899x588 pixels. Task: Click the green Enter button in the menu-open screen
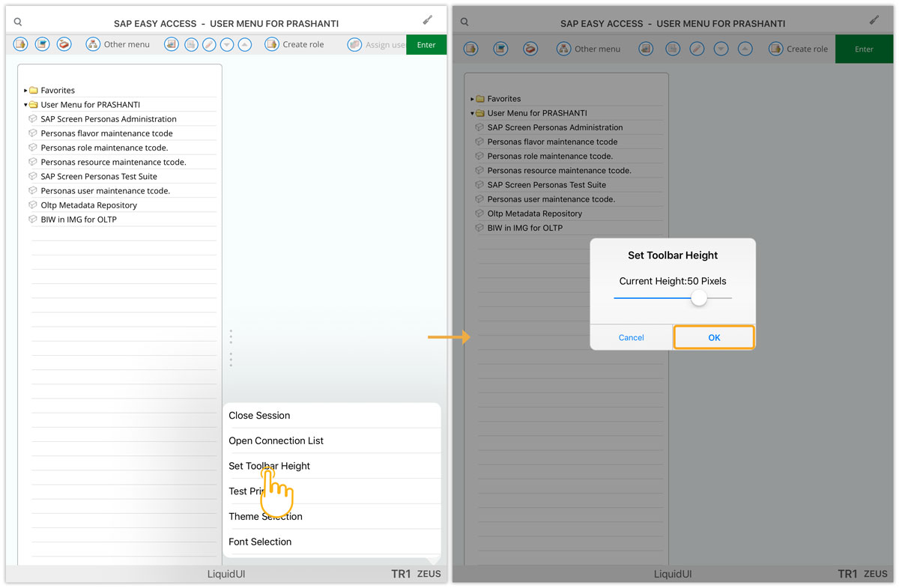click(426, 45)
